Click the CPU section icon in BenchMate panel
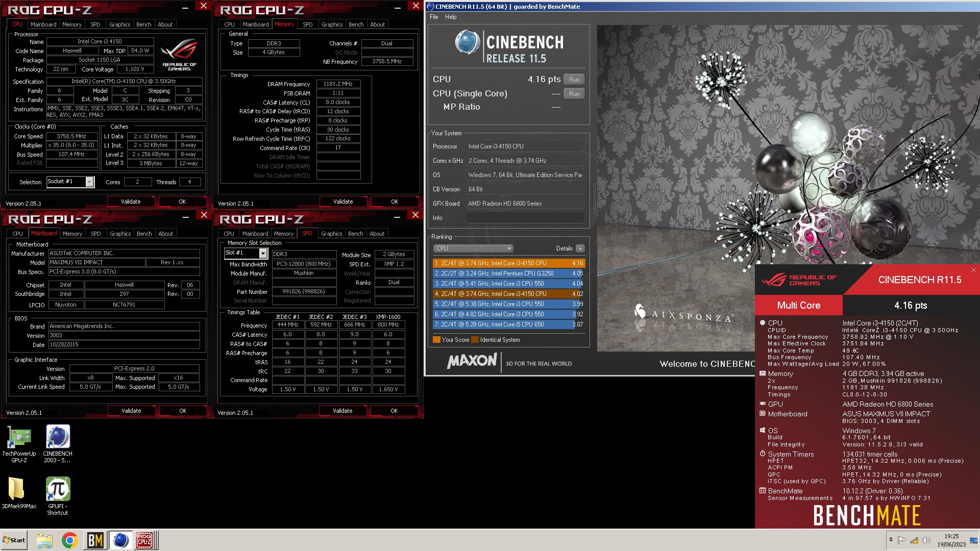Image resolution: width=980 pixels, height=551 pixels. point(763,322)
